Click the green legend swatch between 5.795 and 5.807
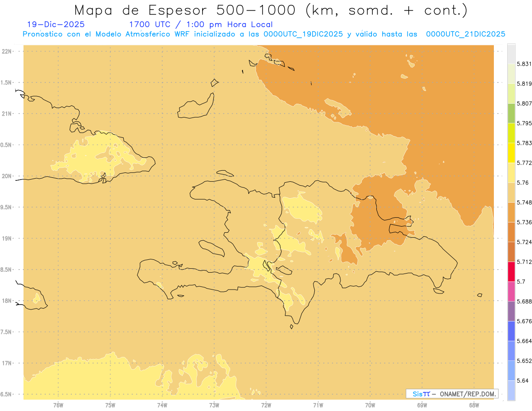Screen dimensions: 532x411 (511, 113)
